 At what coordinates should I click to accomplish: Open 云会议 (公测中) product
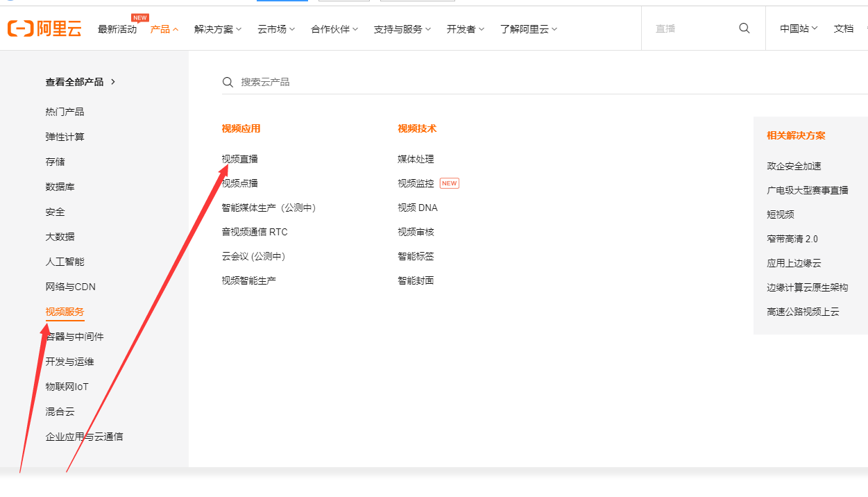click(254, 256)
